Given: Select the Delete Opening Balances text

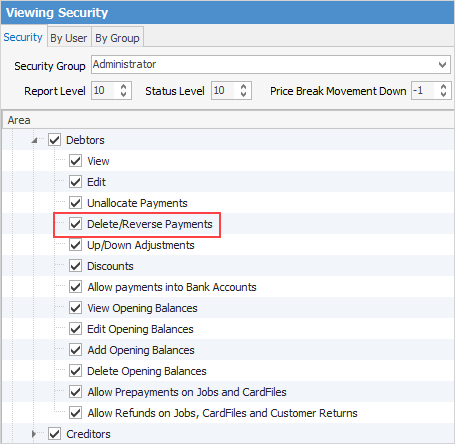Looking at the screenshot, I should [x=147, y=371].
